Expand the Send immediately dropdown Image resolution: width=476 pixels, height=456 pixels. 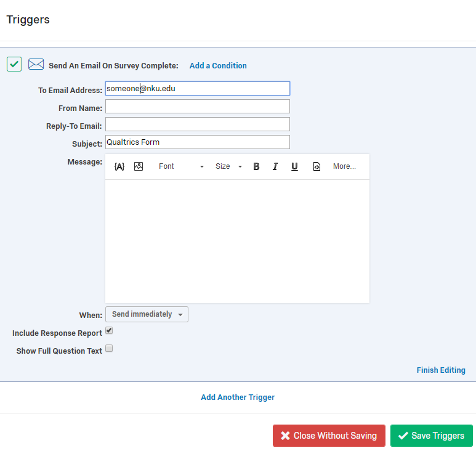coord(147,314)
